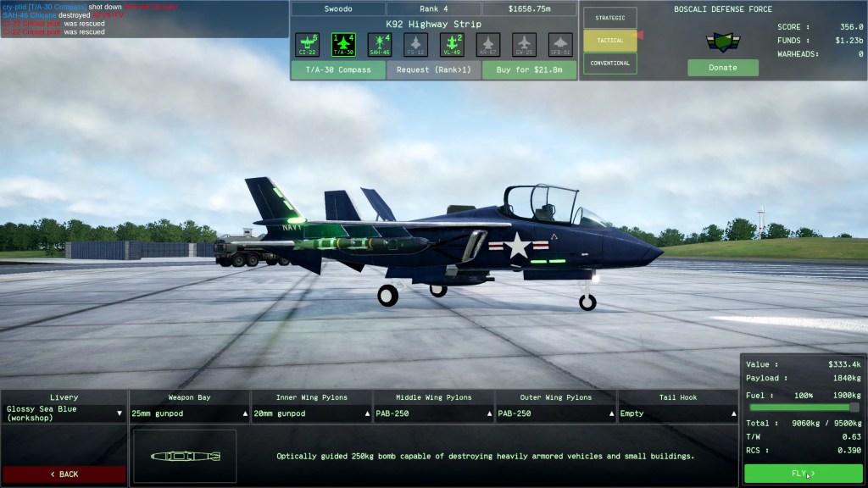Select the VL-49 aircraft icon
Screen dimensions: 868x488
point(452,45)
